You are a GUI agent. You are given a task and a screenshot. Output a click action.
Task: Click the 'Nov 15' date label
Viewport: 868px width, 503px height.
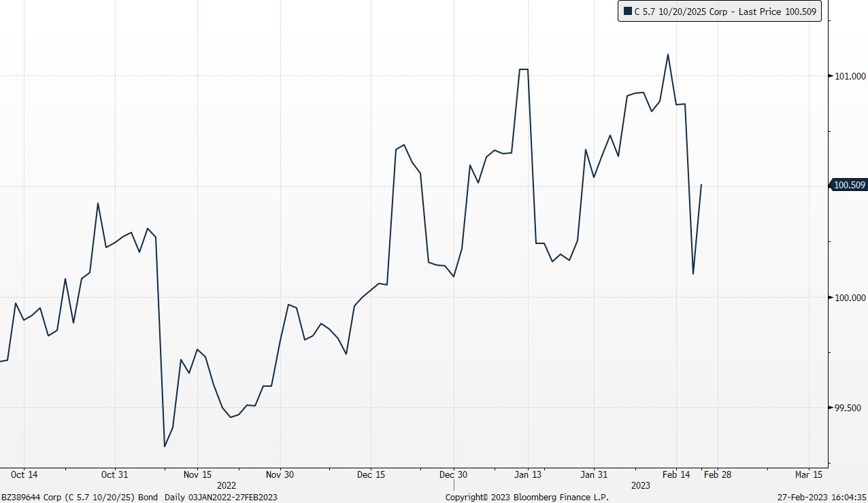[x=198, y=474]
